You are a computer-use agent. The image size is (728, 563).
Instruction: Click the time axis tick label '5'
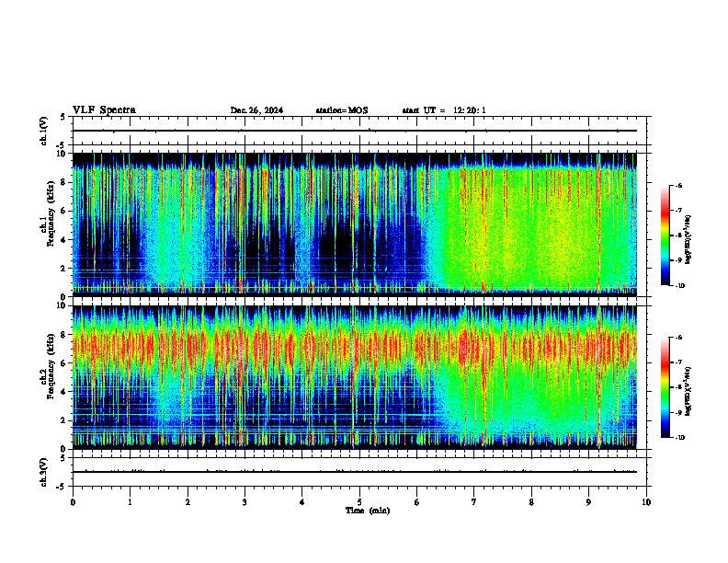pyautogui.click(x=359, y=502)
